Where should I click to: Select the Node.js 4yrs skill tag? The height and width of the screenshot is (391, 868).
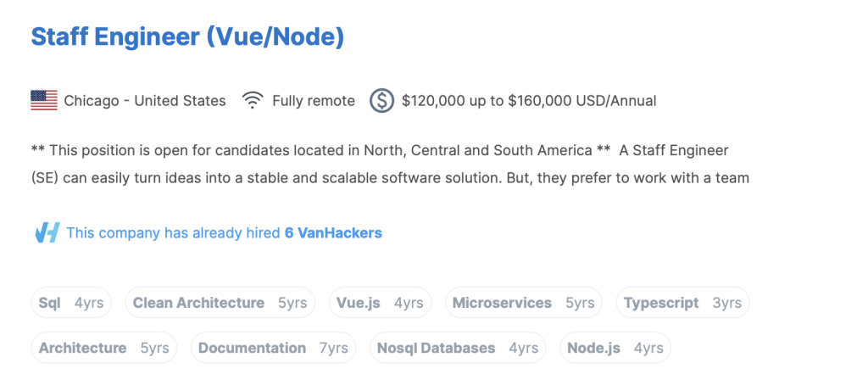coord(615,348)
